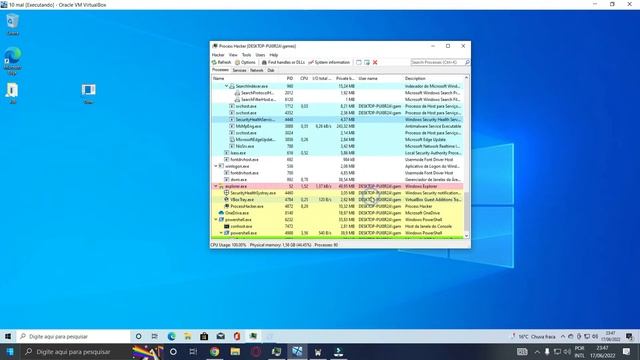The image size is (640, 360).
Task: Click the find window and thread icon
Action: [x=367, y=62]
